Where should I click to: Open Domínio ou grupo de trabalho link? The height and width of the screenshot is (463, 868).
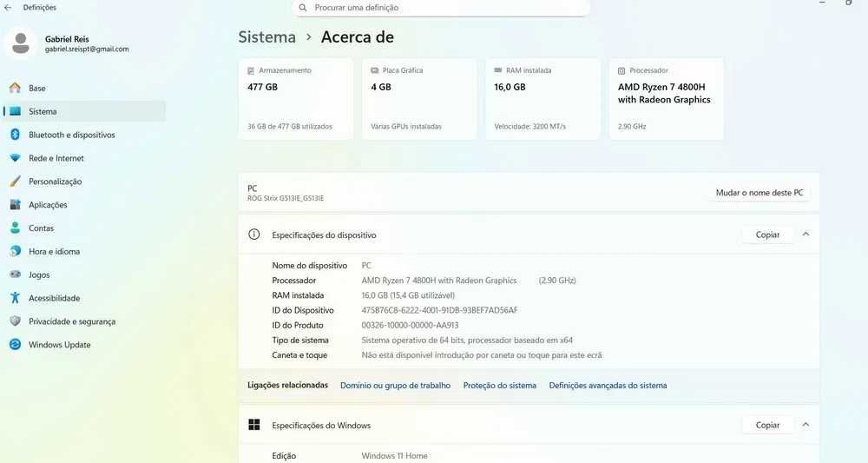click(395, 386)
